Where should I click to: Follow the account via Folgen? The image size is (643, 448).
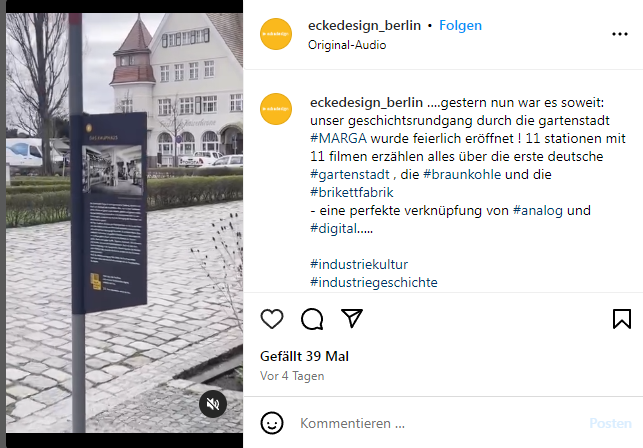[461, 25]
